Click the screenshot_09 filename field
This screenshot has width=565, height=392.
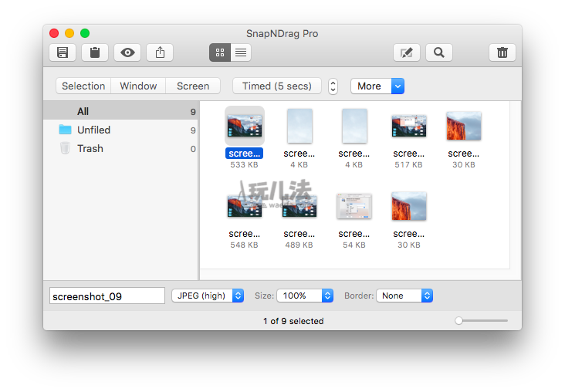pos(107,296)
